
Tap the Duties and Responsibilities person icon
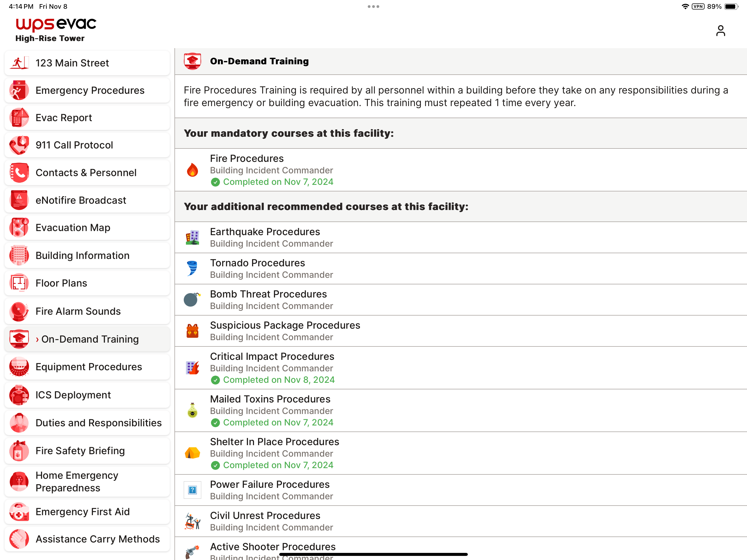point(19,423)
